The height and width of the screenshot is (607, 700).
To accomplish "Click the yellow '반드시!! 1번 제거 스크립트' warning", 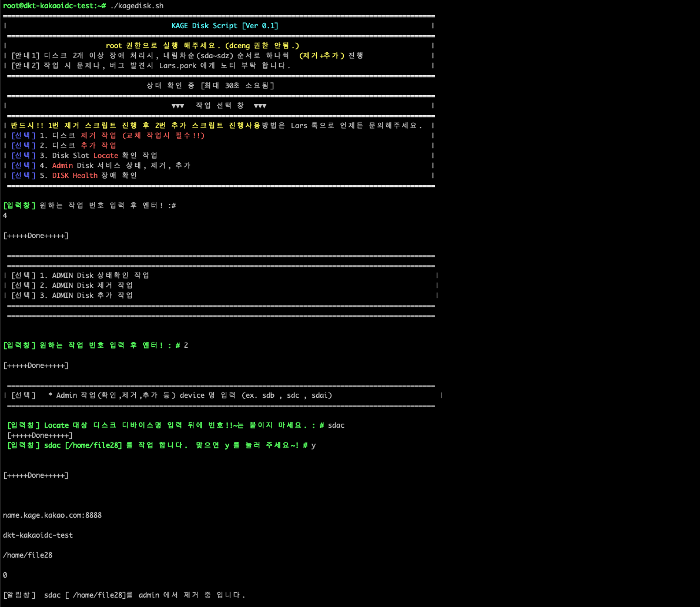I will [135, 125].
